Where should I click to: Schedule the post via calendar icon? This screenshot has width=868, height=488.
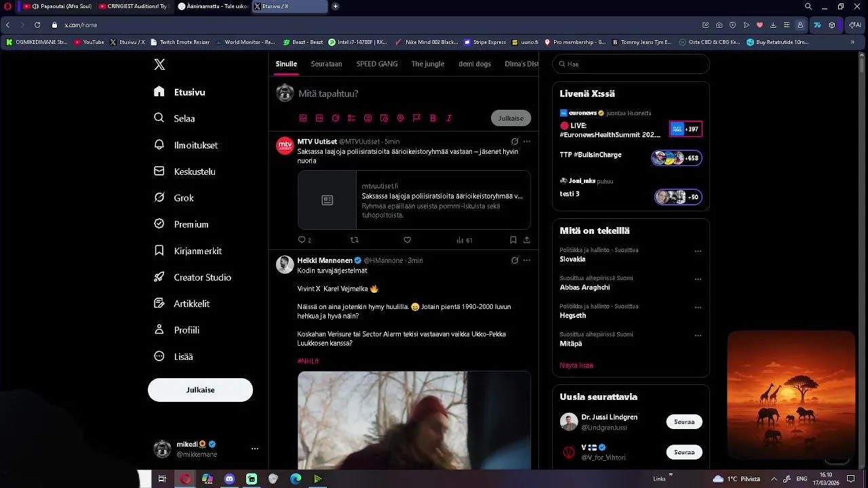(x=384, y=118)
